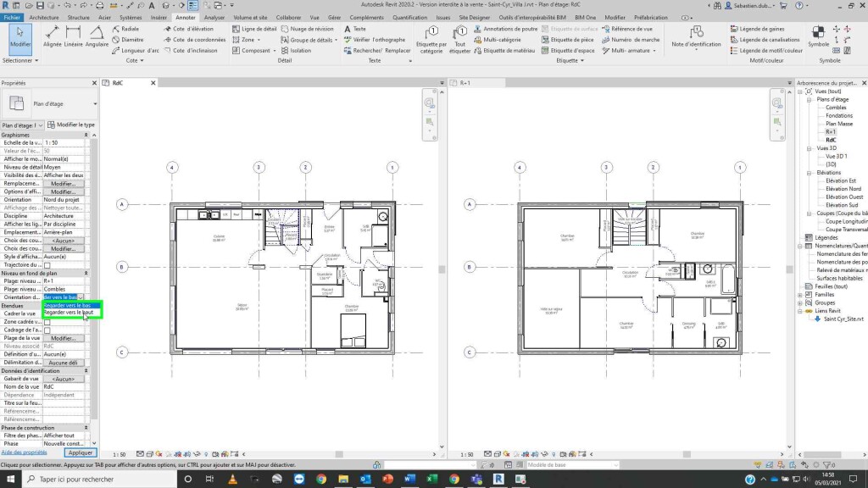This screenshot has width=868, height=488.
Task: Select 'Plan Masse' in project browser
Action: click(x=839, y=124)
